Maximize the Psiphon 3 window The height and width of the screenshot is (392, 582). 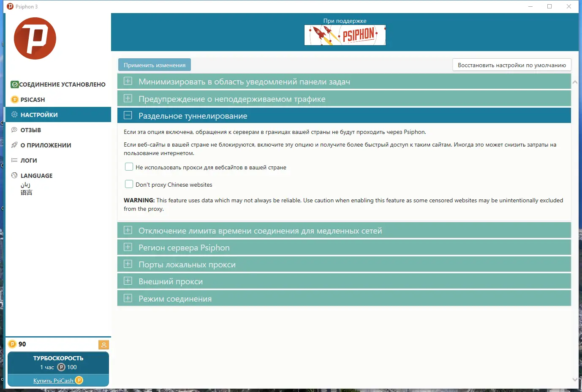pyautogui.click(x=549, y=6)
